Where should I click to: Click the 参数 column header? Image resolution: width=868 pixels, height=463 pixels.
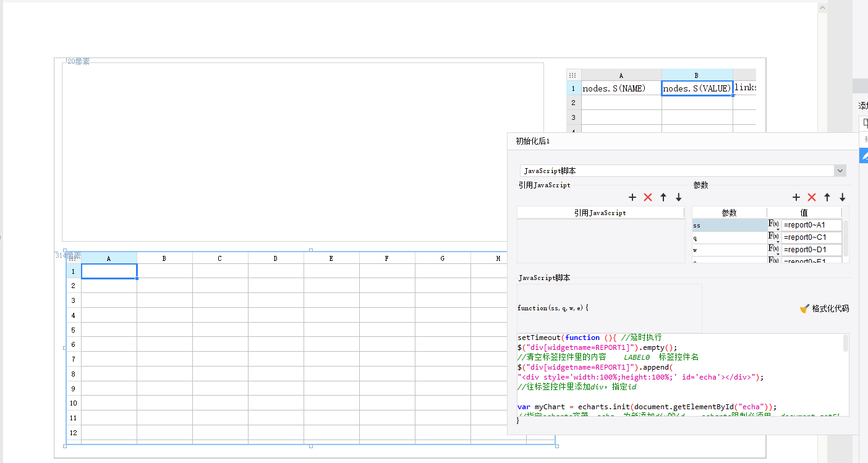(x=730, y=213)
